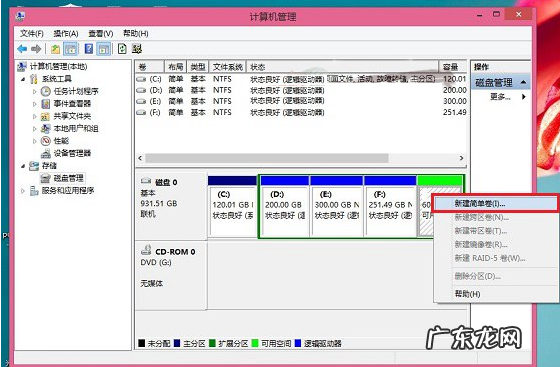Select the (E:) 300.00 GB partition block

pos(336,206)
